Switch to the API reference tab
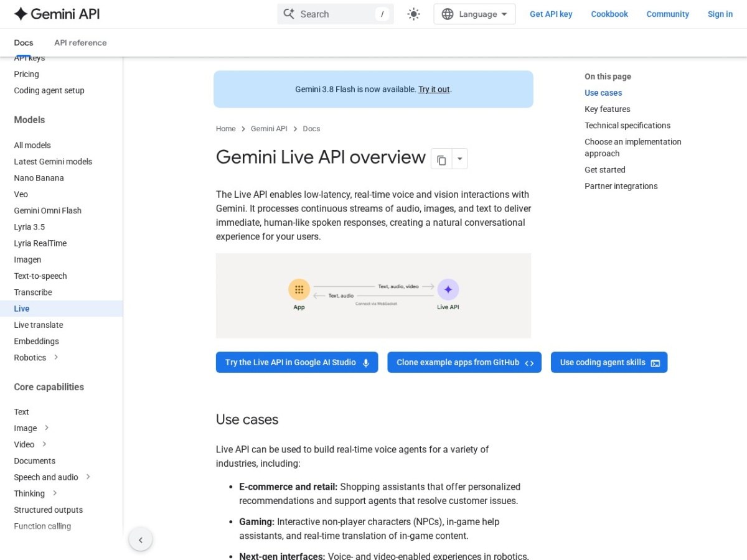Image resolution: width=747 pixels, height=560 pixels. (80, 42)
